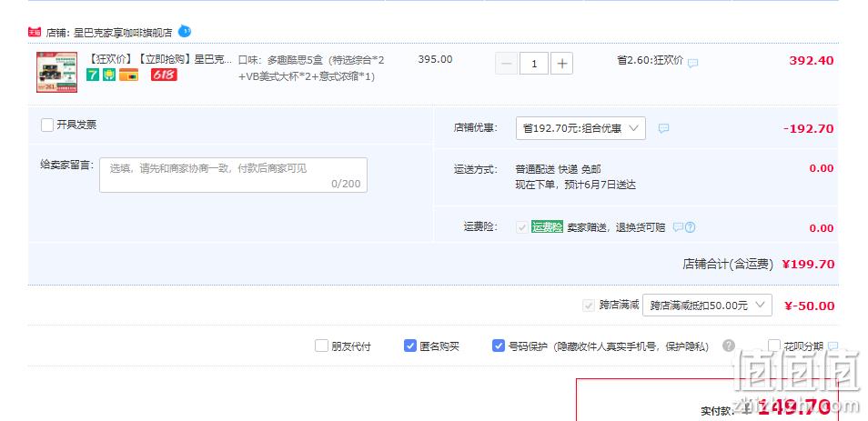Uncheck the 匿名购买 checkbox
868x421 pixels.
pyautogui.click(x=410, y=346)
